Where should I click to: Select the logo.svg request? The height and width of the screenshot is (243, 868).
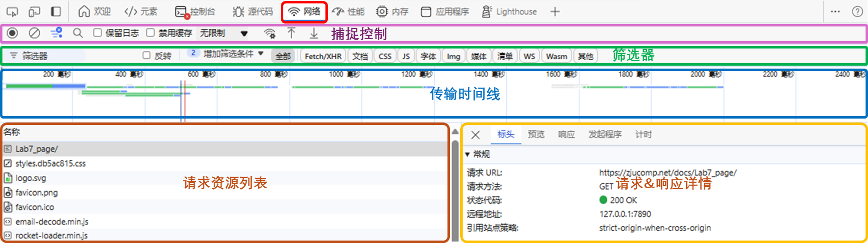pyautogui.click(x=225, y=178)
